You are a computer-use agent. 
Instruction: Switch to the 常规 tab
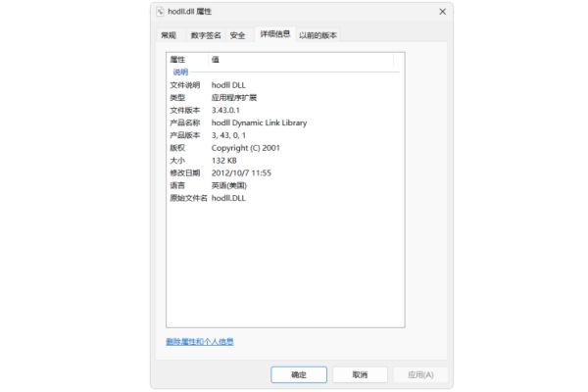coord(169,35)
